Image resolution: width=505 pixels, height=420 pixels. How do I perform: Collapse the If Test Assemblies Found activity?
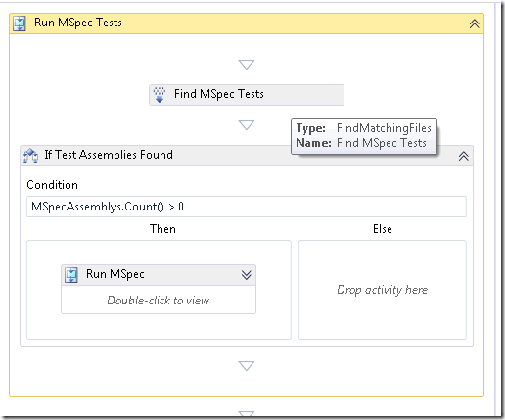(464, 156)
